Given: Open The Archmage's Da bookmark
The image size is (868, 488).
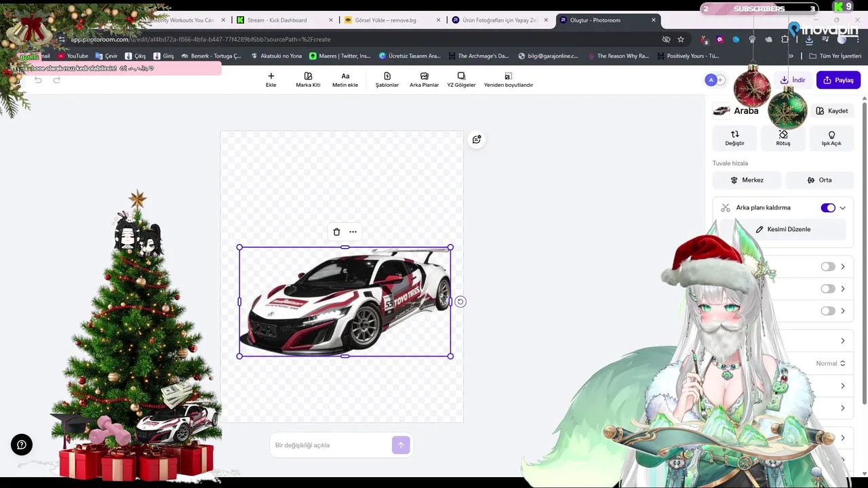Looking at the screenshot, I should pyautogui.click(x=478, y=56).
